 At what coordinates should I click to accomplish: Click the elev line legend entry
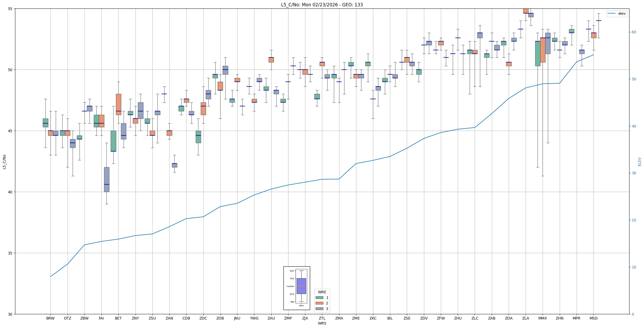(x=617, y=13)
